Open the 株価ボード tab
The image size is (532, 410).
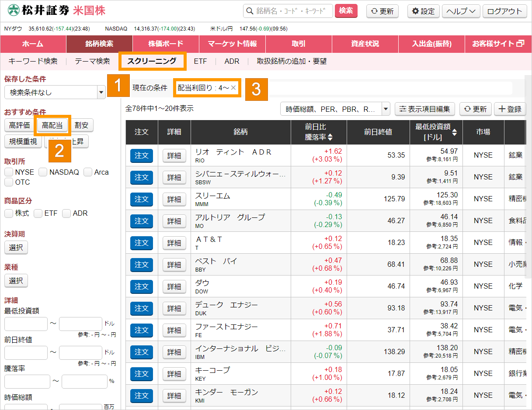coord(166,44)
